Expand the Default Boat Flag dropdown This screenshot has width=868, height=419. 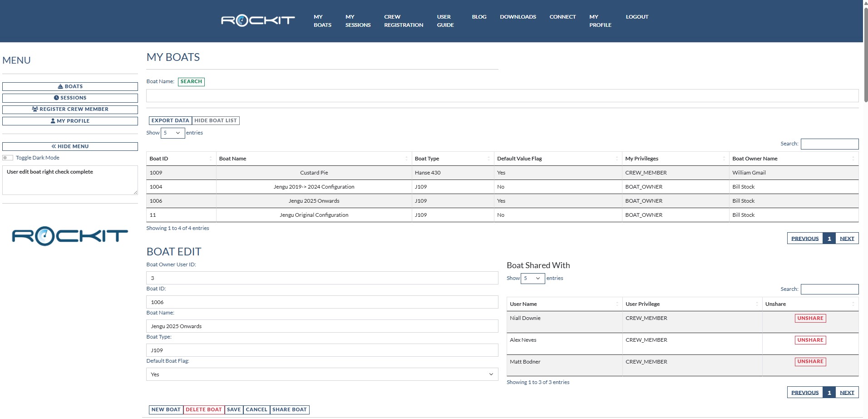322,374
